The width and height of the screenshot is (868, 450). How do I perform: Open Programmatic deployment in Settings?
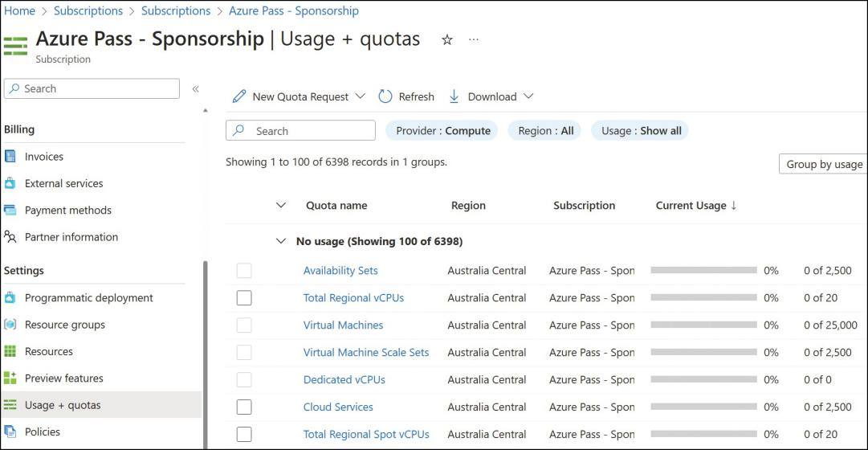pos(88,297)
